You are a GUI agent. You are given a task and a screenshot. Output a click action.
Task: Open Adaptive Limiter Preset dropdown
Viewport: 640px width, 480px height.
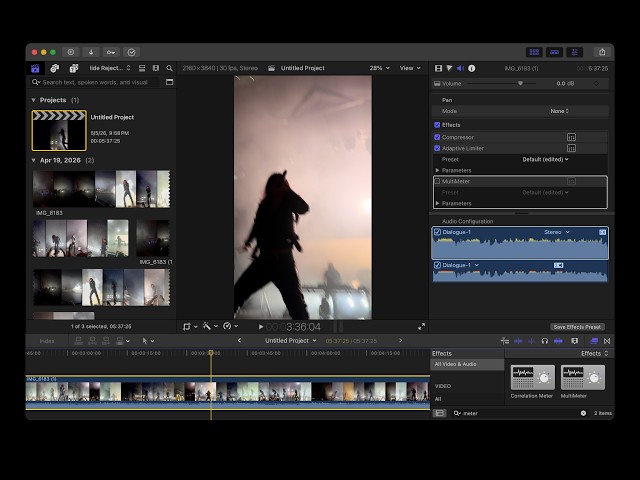click(545, 159)
